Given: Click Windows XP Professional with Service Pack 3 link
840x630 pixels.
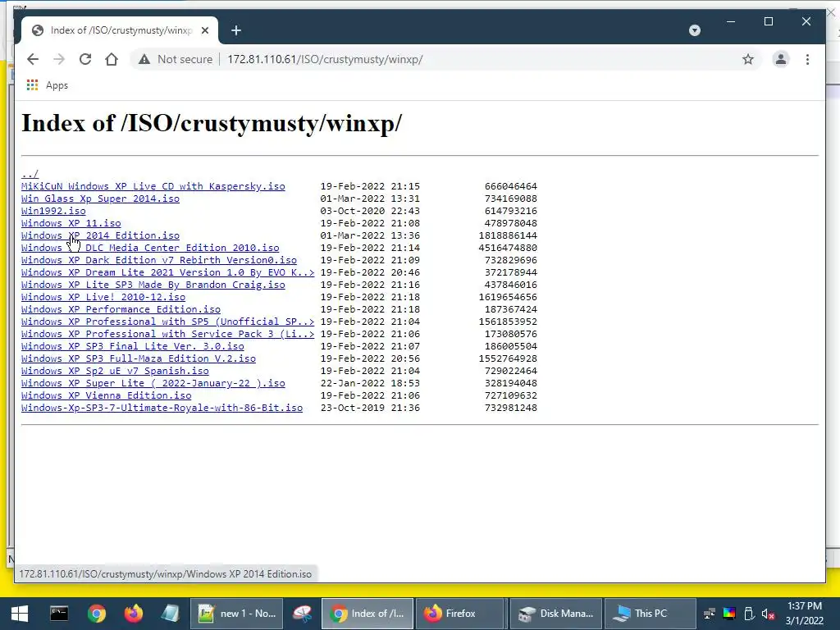Looking at the screenshot, I should click(x=167, y=335).
